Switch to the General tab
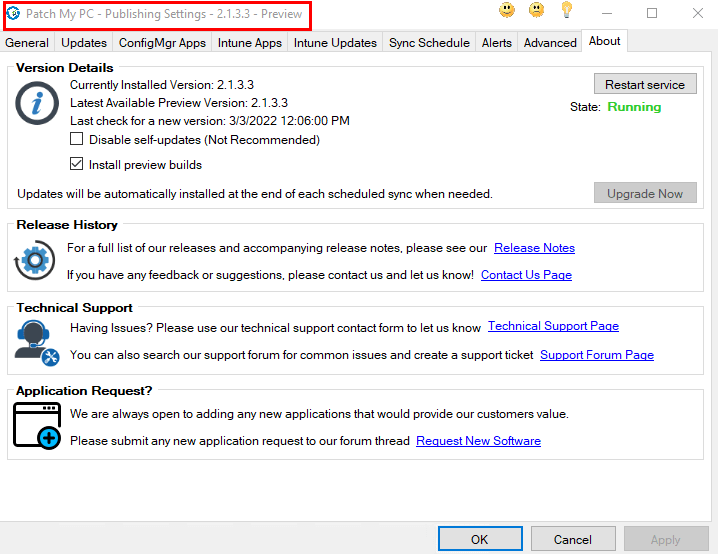Viewport: 718px width, 554px height. pos(27,43)
